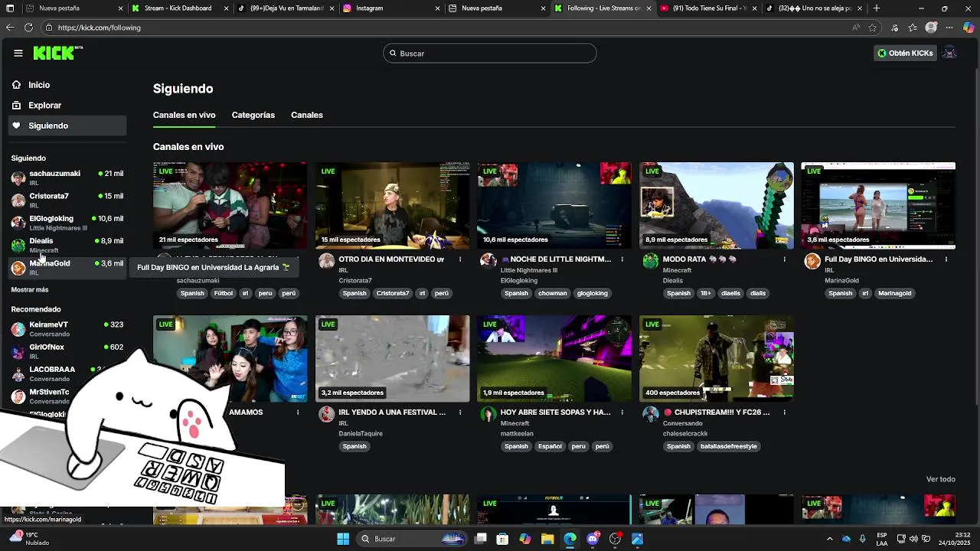Open MarinaGold channel in sidebar
This screenshot has width=980, height=551.
(67, 267)
